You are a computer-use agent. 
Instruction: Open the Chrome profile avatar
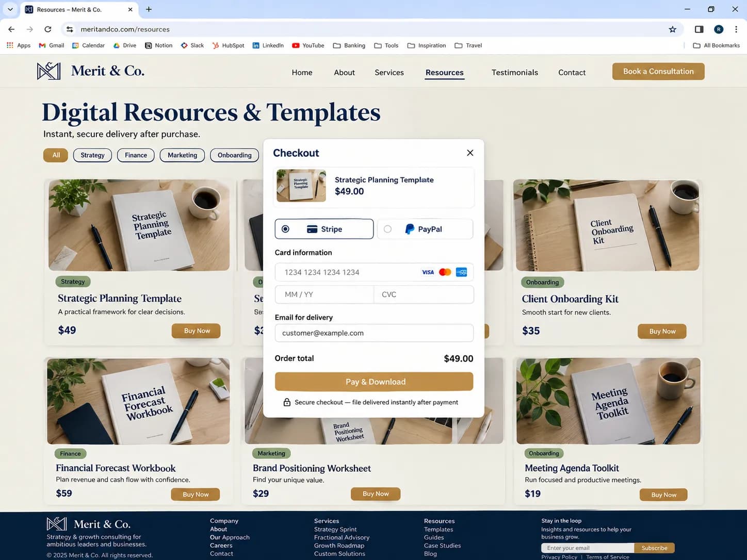(x=719, y=29)
